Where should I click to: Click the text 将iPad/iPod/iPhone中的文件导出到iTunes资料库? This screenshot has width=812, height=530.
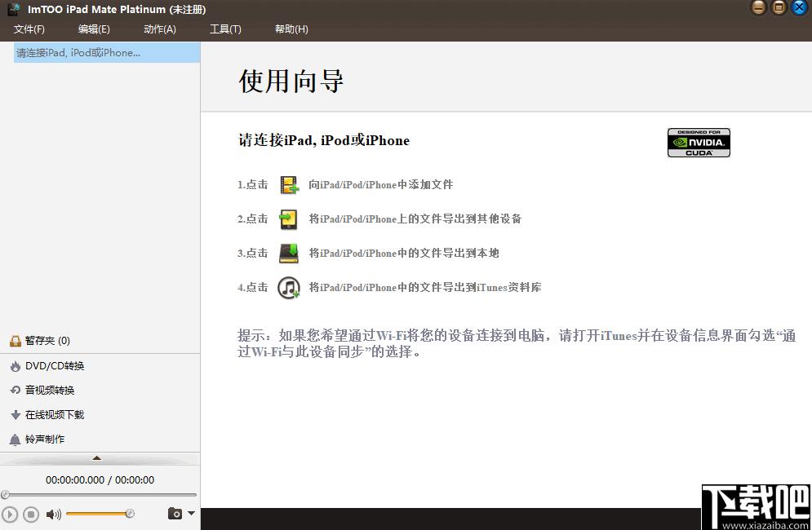tap(424, 287)
